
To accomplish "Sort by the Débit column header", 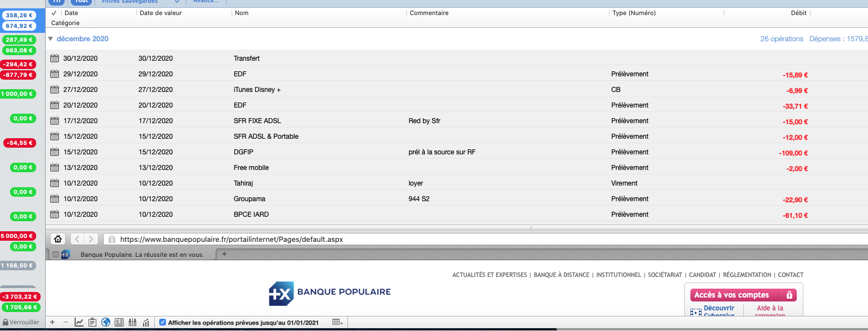I will [798, 13].
